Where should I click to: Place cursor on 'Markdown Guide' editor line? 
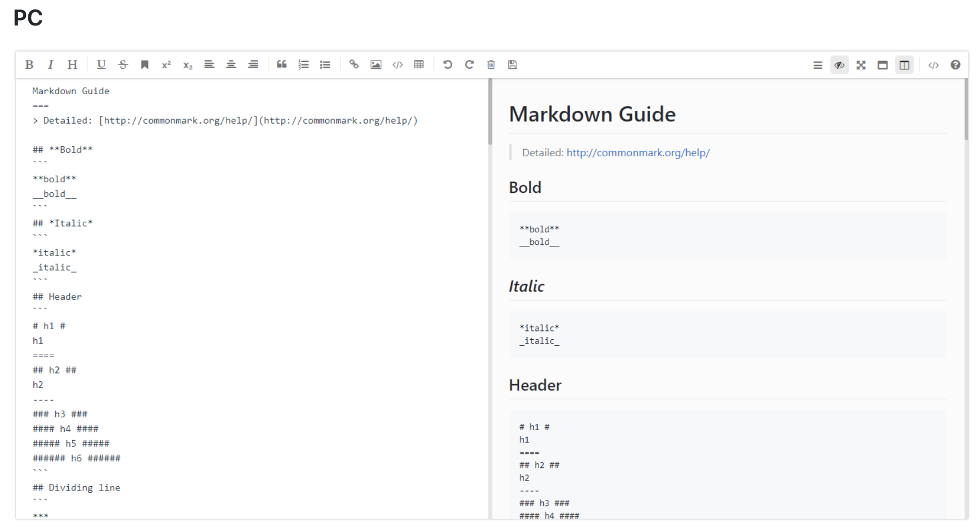pyautogui.click(x=71, y=91)
